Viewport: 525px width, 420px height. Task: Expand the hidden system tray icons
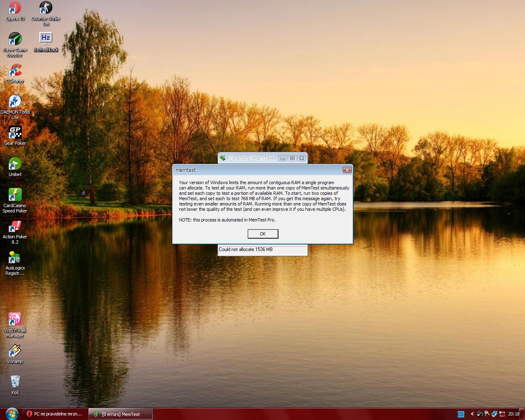472,414
